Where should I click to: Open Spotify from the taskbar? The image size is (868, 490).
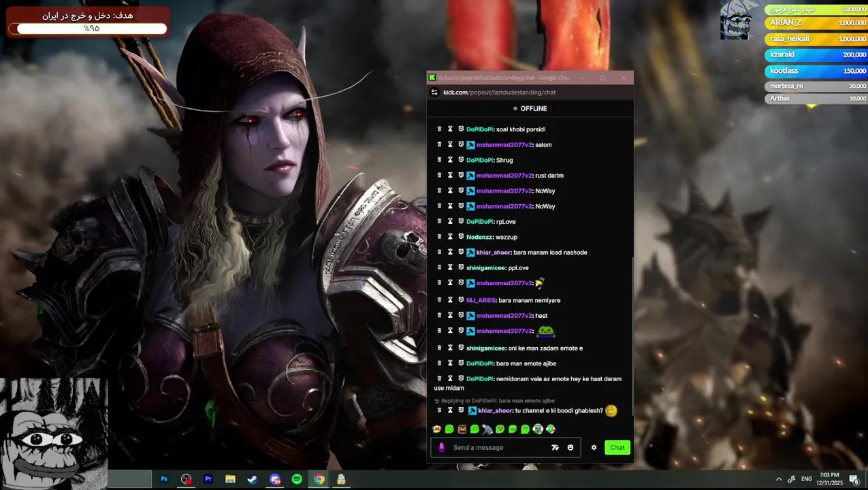pos(297,479)
